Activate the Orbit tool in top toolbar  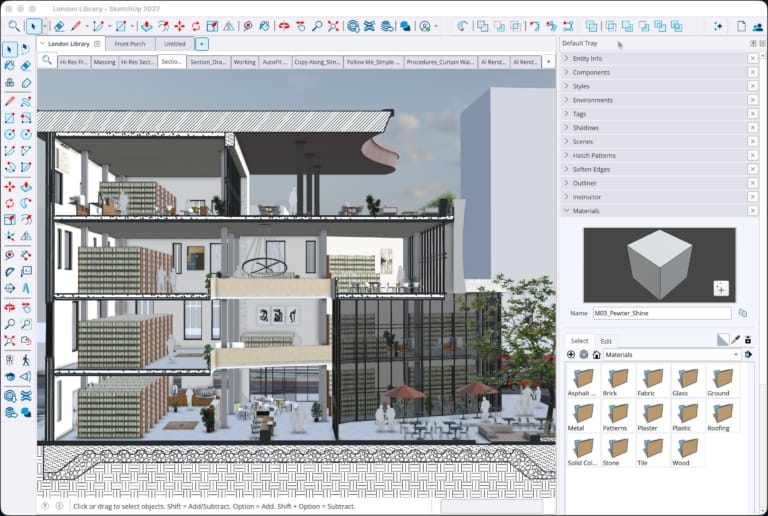pyautogui.click(x=284, y=26)
